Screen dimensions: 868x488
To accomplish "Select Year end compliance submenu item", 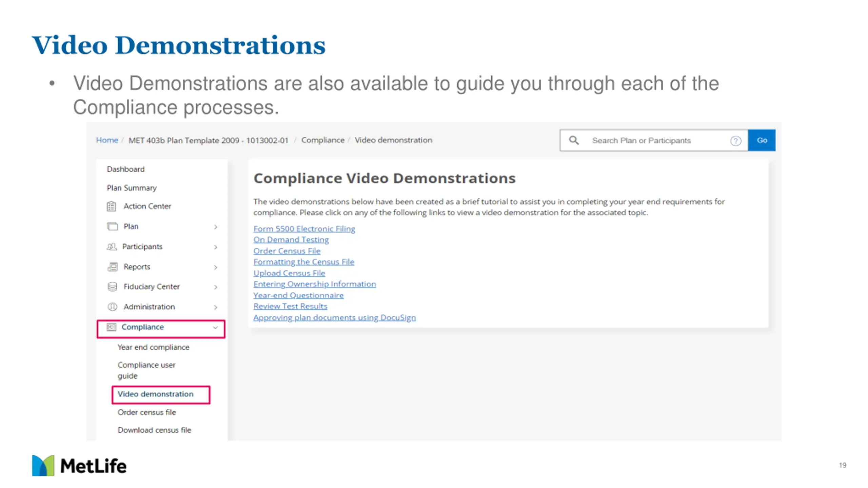I will 153,347.
